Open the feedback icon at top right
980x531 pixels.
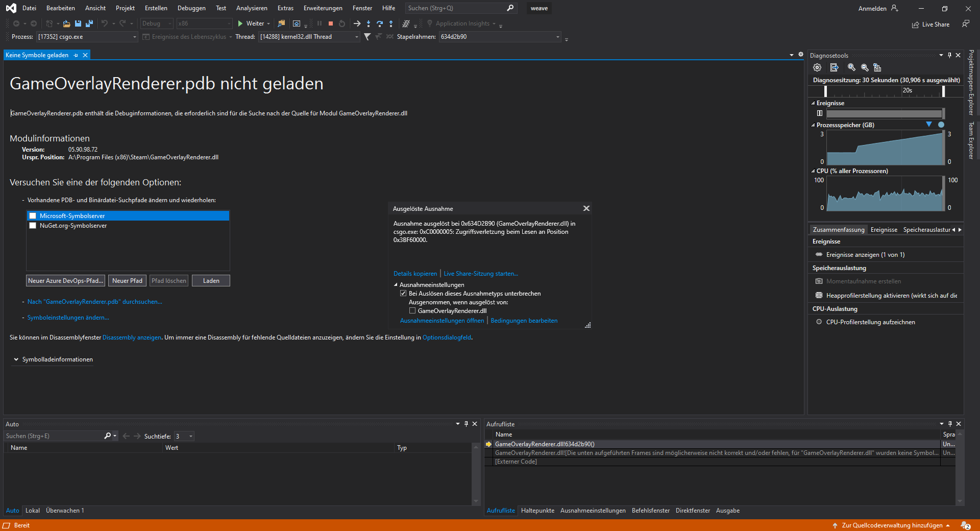tap(966, 24)
